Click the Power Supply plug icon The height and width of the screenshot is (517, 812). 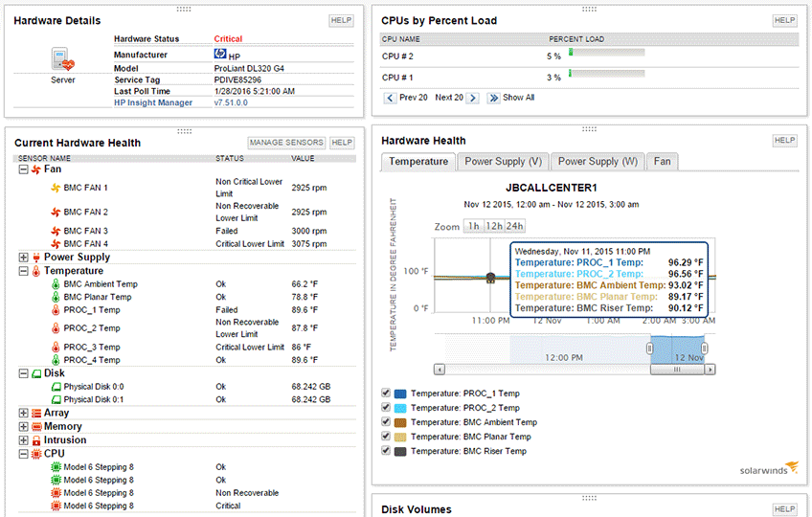click(x=36, y=258)
